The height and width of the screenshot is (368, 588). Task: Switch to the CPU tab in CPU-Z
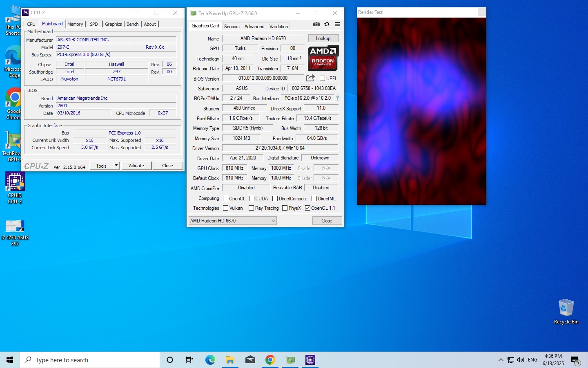point(31,24)
